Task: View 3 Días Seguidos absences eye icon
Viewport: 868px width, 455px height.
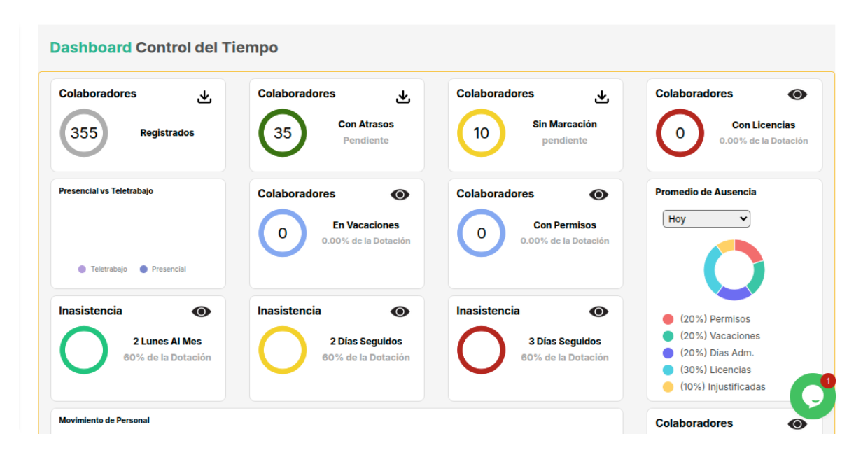Action: point(598,311)
